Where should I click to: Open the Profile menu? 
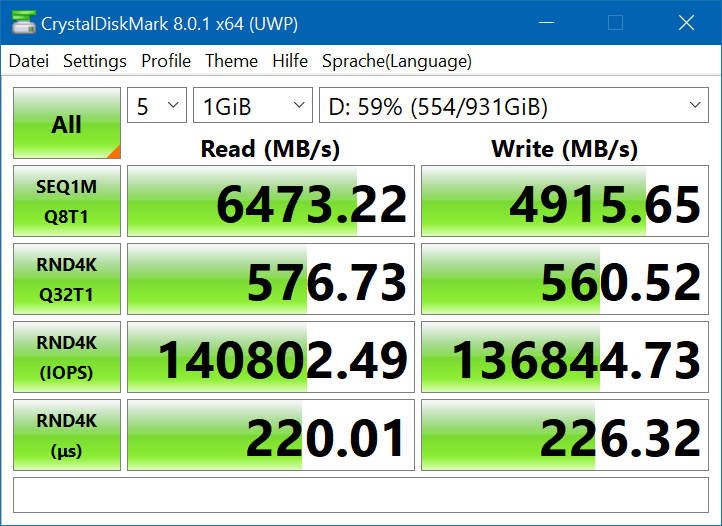pyautogui.click(x=166, y=61)
